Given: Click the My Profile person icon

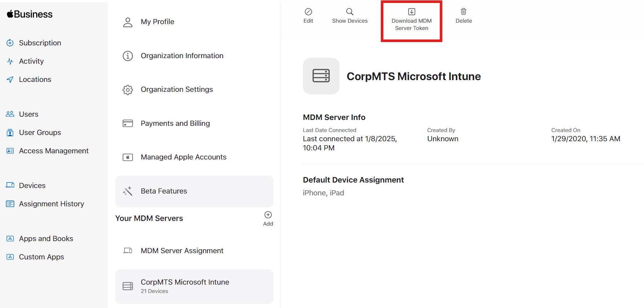Looking at the screenshot, I should [128, 22].
